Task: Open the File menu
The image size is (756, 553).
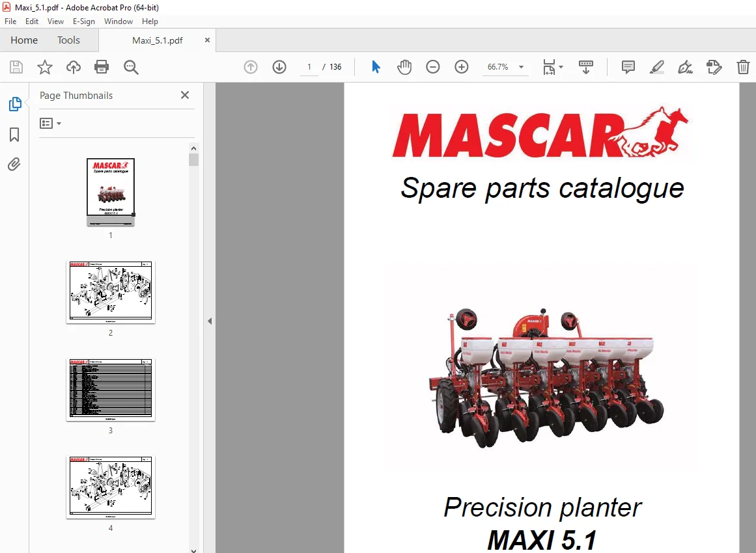Action: [x=10, y=21]
